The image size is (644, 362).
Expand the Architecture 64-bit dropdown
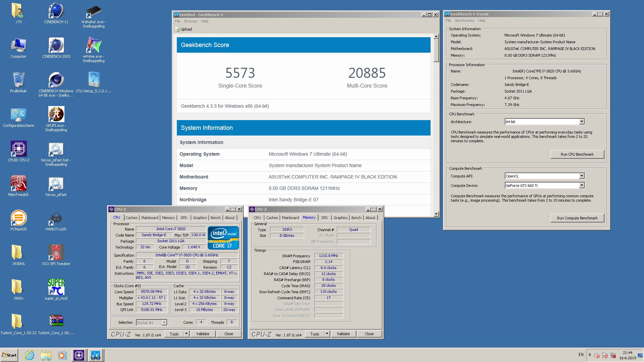pos(582,121)
